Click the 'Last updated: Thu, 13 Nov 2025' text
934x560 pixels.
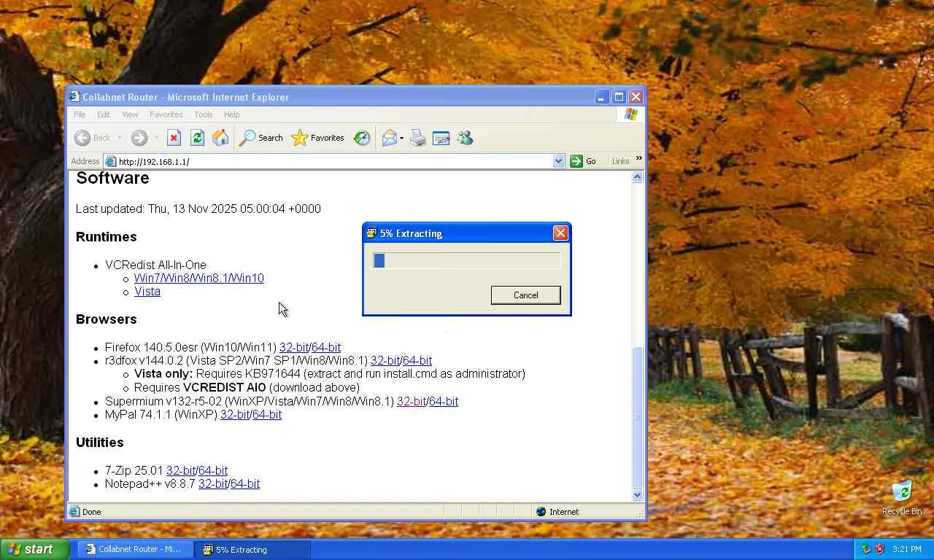point(198,209)
